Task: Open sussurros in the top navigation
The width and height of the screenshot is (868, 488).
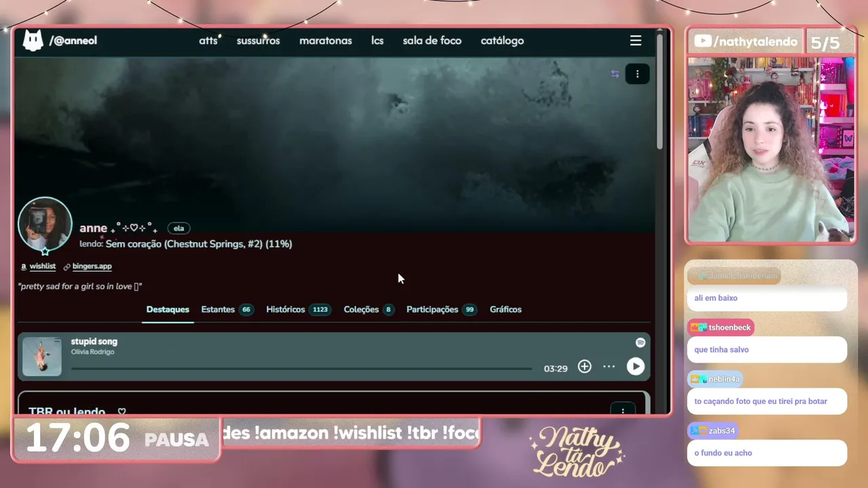Action: [x=258, y=41]
